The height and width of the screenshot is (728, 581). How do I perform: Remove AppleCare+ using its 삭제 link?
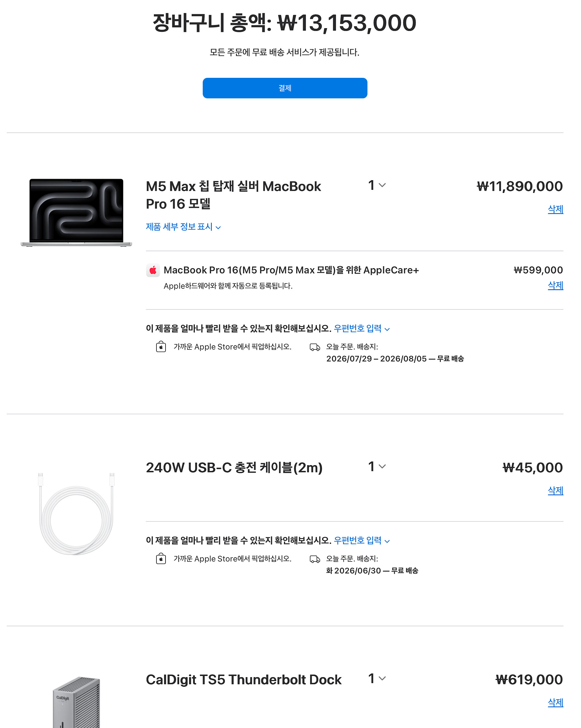coord(555,285)
